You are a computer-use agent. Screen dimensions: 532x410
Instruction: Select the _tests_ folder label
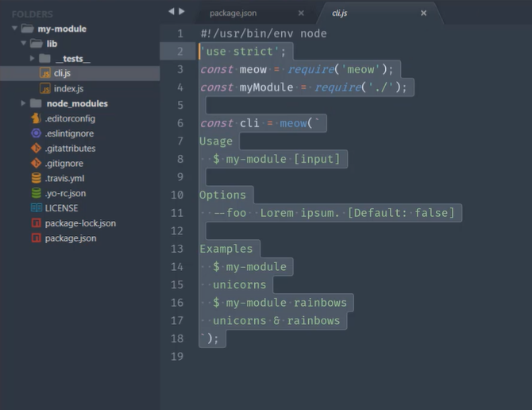72,59
